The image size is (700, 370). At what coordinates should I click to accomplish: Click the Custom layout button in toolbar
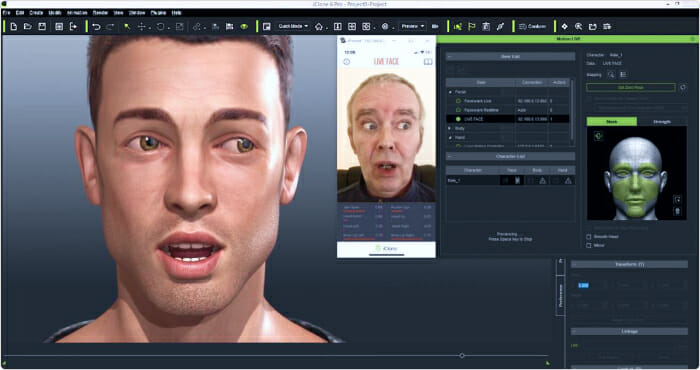pyautogui.click(x=533, y=27)
